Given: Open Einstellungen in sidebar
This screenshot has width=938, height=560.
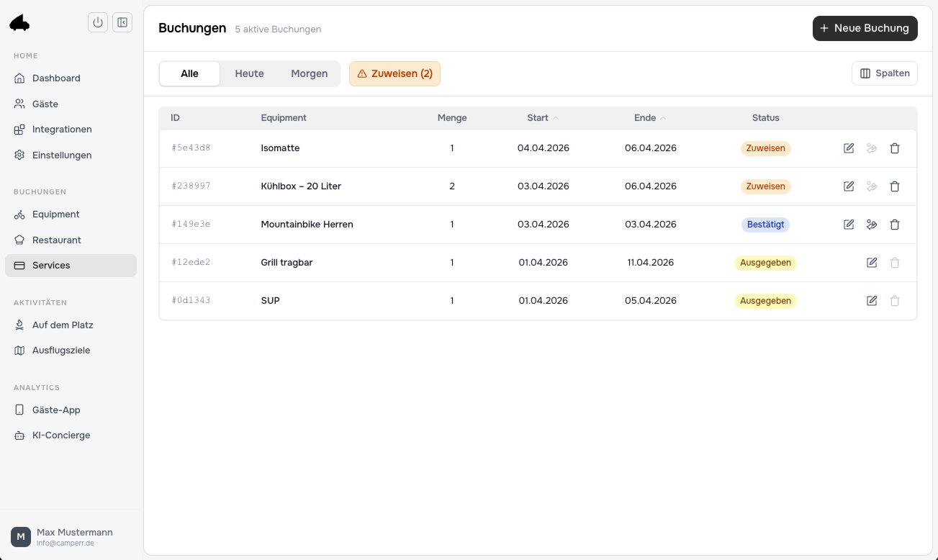Looking at the screenshot, I should 71,155.
